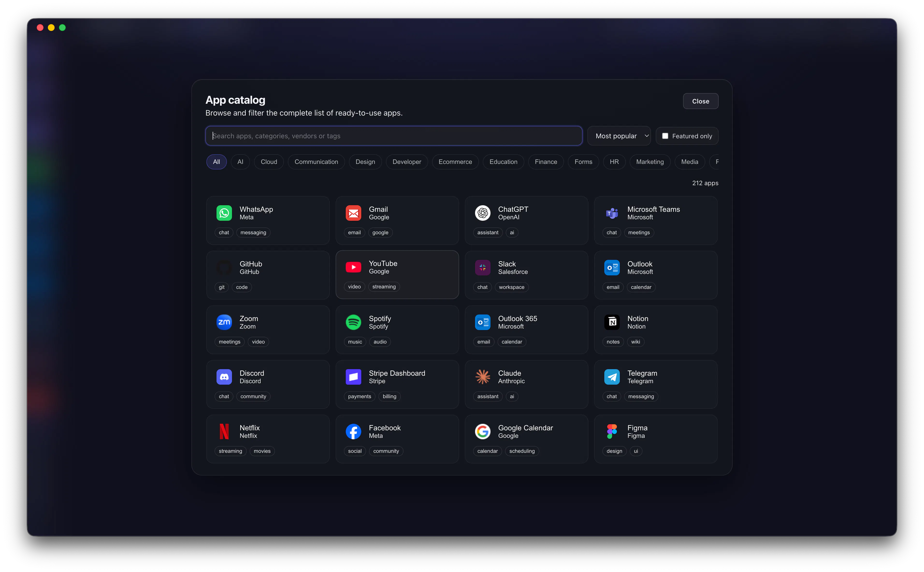Viewport: 924px width, 572px height.
Task: Click the Netflix N icon
Action: (x=224, y=431)
